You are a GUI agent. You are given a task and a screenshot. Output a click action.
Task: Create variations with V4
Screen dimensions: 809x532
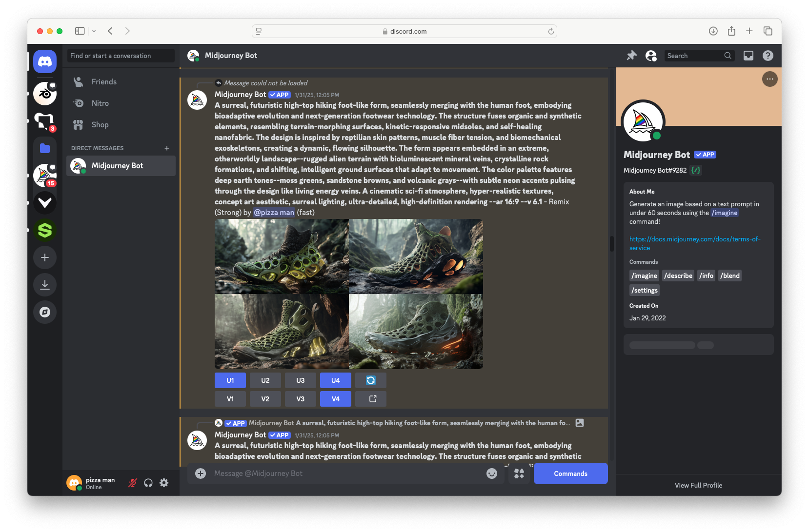[336, 399]
